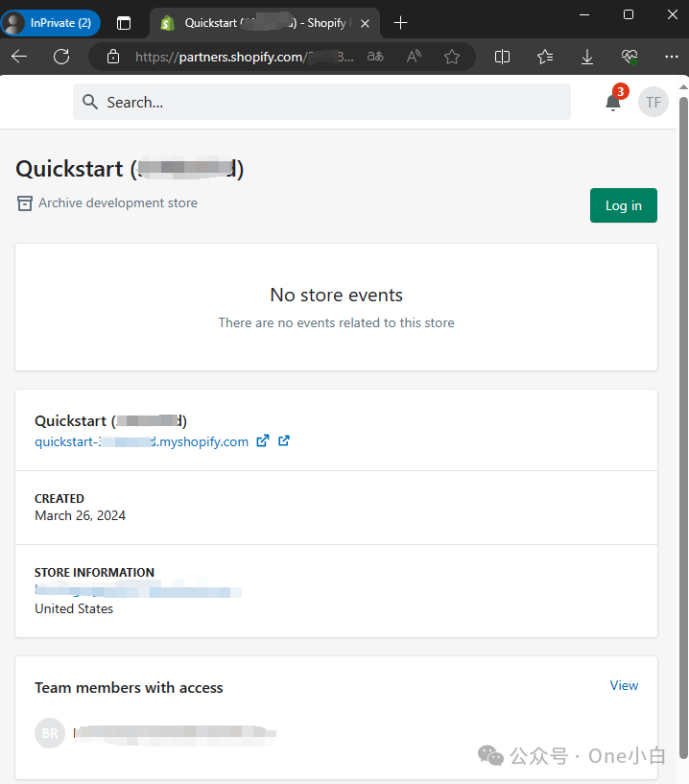The height and width of the screenshot is (784, 689).
Task: Open a new browser tab
Action: [x=400, y=23]
